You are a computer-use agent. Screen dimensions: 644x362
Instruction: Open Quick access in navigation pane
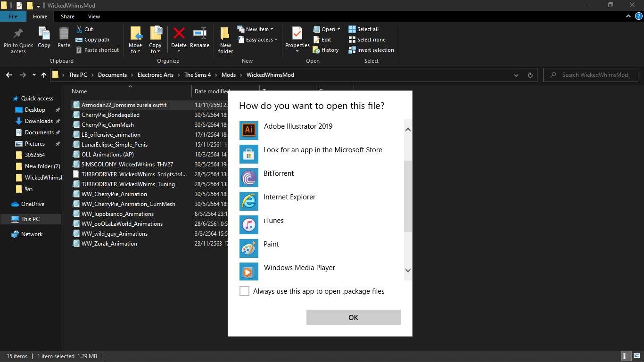point(37,99)
